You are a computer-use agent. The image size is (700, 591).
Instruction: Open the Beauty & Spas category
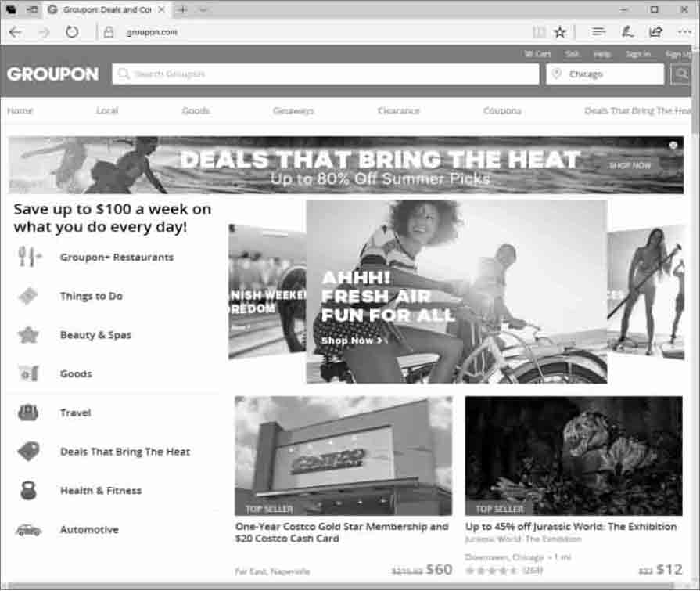[x=95, y=334]
